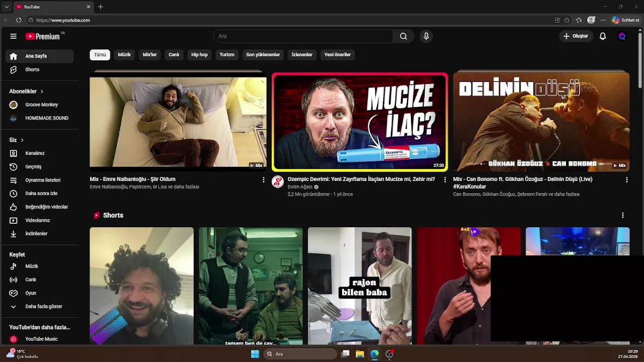Image resolution: width=644 pixels, height=362 pixels.
Task: Open a new browser tab
Action: 101,7
